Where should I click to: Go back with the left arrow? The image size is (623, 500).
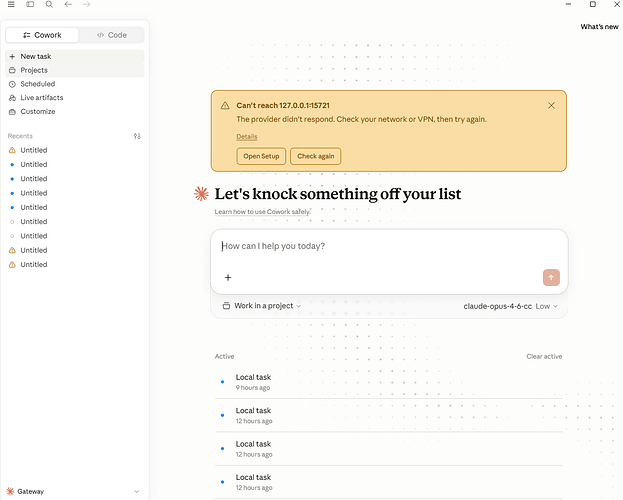tap(68, 4)
